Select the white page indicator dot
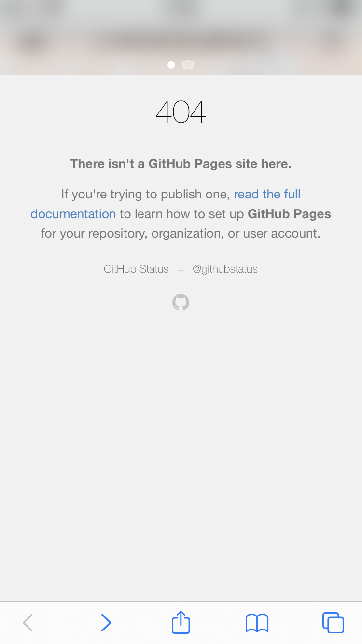The width and height of the screenshot is (362, 644). pos(171,65)
